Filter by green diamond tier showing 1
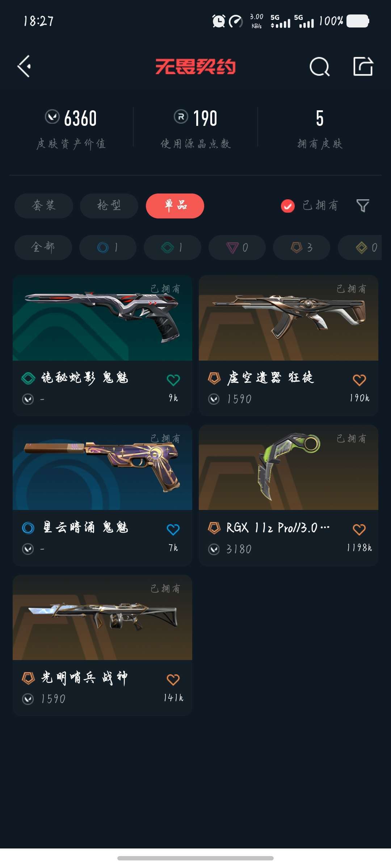The width and height of the screenshot is (391, 868). tap(172, 247)
